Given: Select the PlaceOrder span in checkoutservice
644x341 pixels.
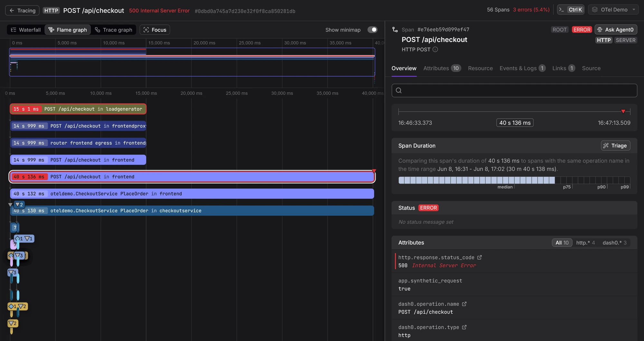Looking at the screenshot, I should [192, 211].
